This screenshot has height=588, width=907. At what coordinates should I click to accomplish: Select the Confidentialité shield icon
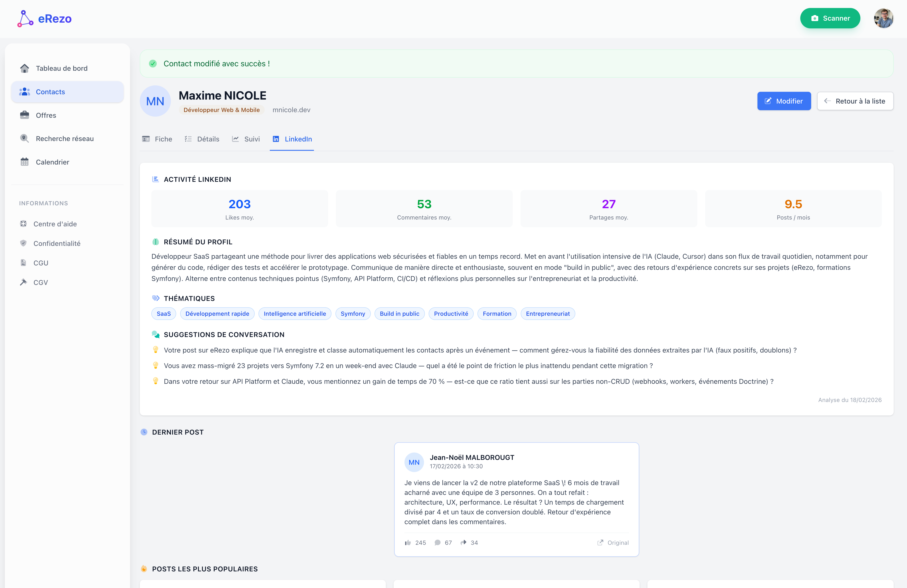pos(24,243)
